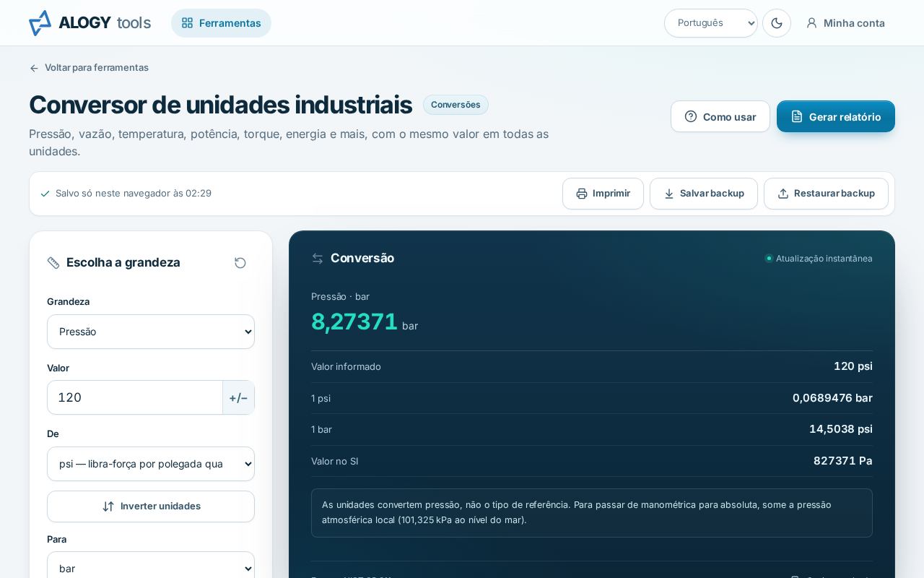The width and height of the screenshot is (924, 578).
Task: Click the Atualização instantânea indicator
Action: [819, 259]
